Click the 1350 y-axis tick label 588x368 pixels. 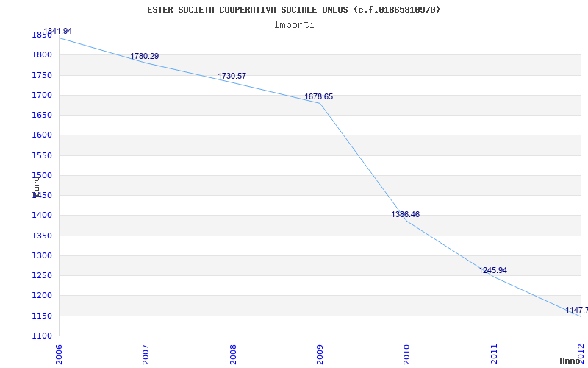click(x=42, y=236)
